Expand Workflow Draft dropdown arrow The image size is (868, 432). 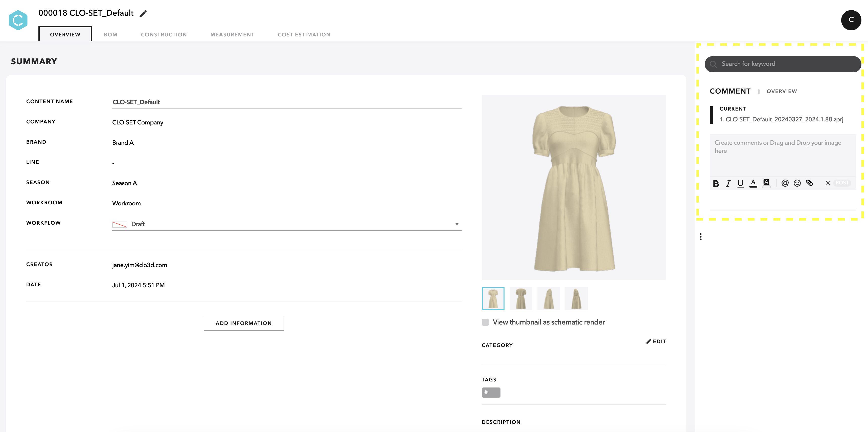(x=457, y=224)
